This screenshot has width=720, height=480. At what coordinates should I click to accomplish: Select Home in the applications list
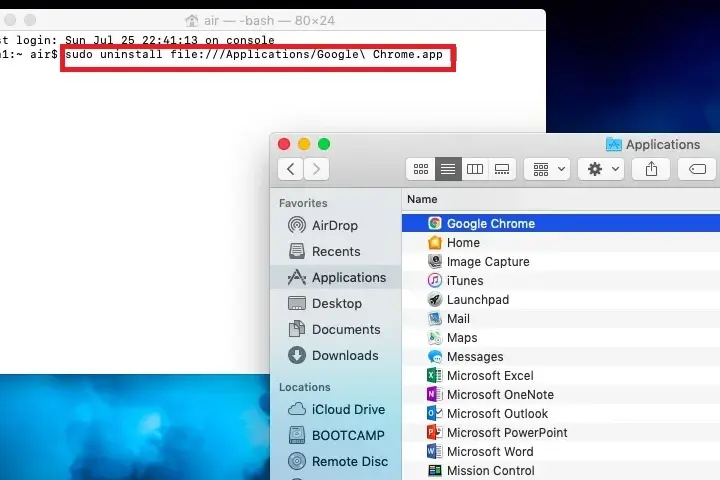(561, 243)
